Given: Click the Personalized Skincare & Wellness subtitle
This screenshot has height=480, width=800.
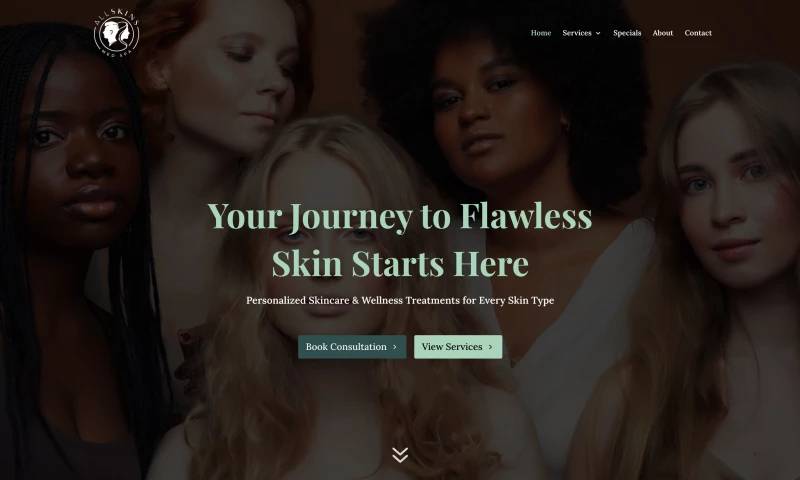Looking at the screenshot, I should [x=400, y=300].
